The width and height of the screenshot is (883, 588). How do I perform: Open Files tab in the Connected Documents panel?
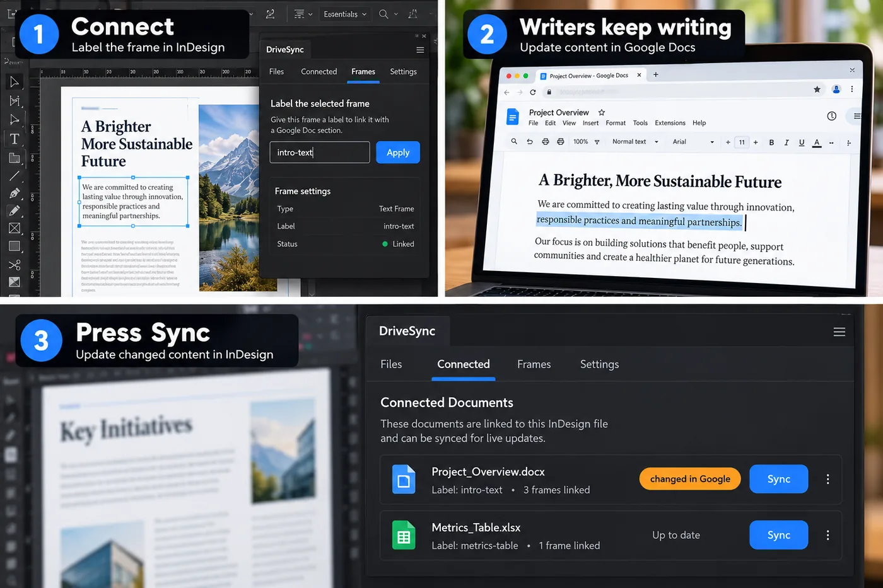pos(391,364)
